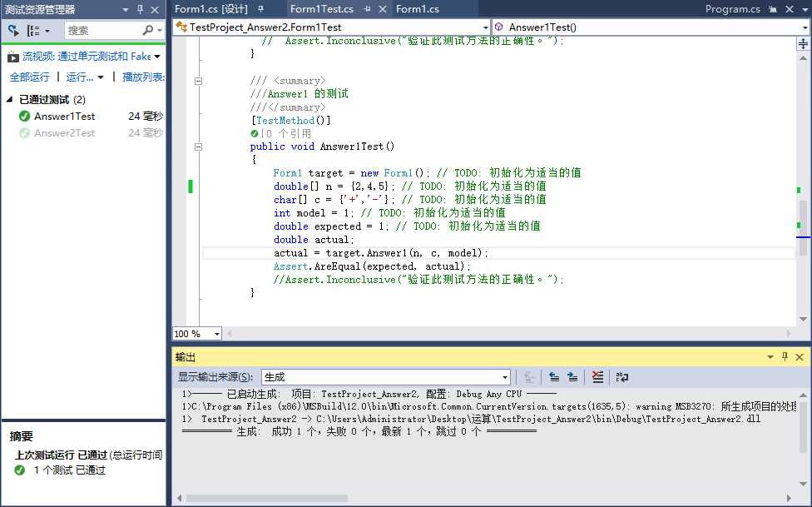The image size is (812, 507).
Task: Click the CodeLens test passed indicator icon
Action: coord(255,134)
